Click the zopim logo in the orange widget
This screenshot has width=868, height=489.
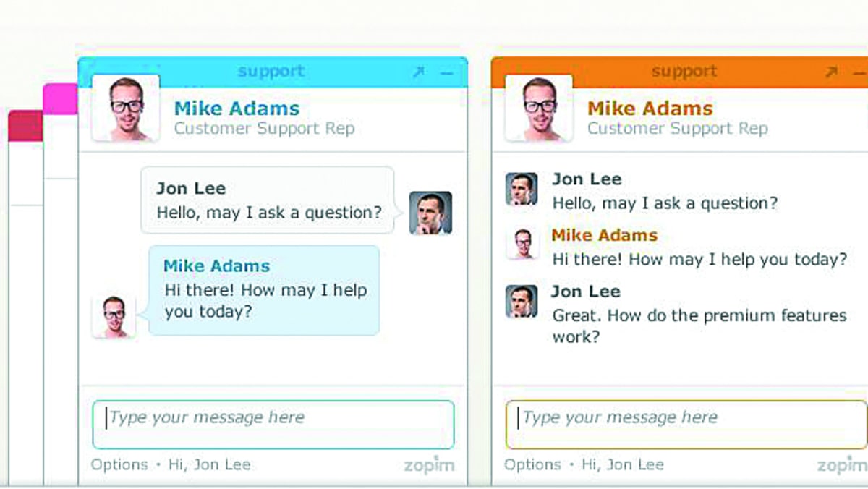point(841,465)
